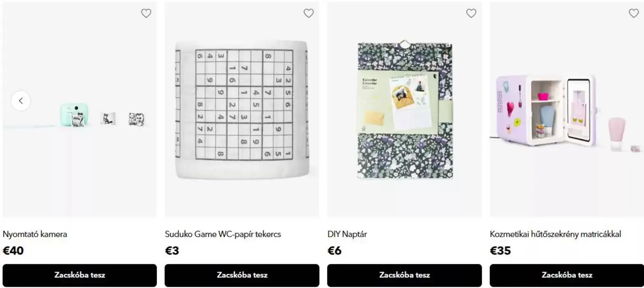
Task: View the floral DIY calendar image
Action: coord(405,110)
